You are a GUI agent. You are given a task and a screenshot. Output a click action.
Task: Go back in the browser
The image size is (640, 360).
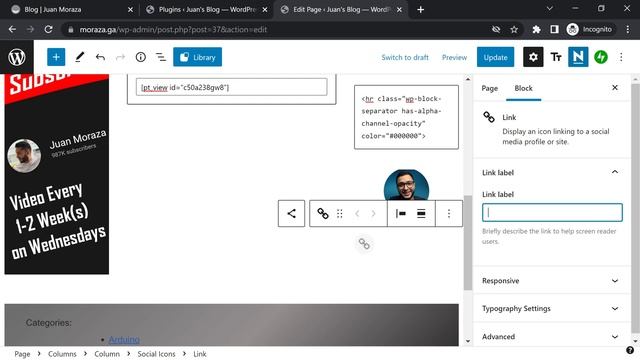[12, 29]
